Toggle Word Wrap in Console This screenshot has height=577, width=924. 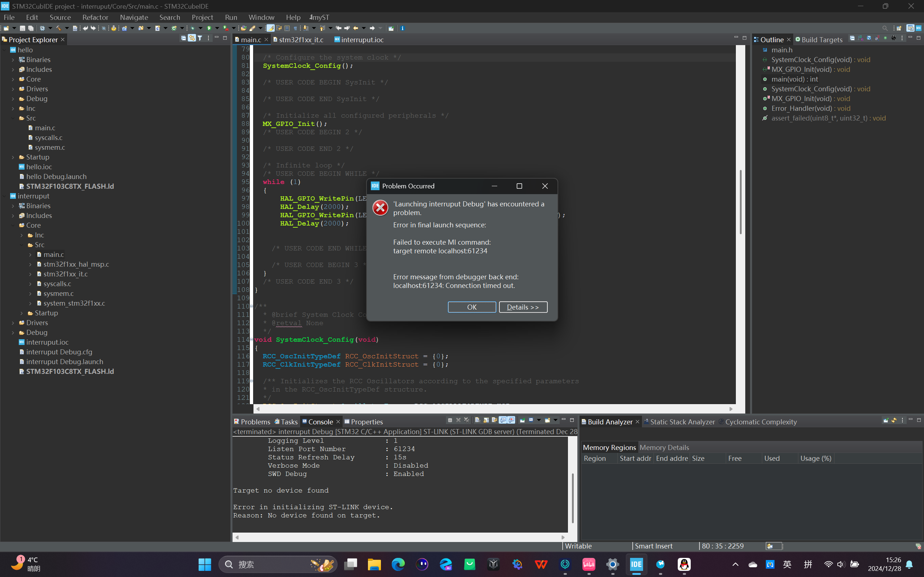[494, 420]
